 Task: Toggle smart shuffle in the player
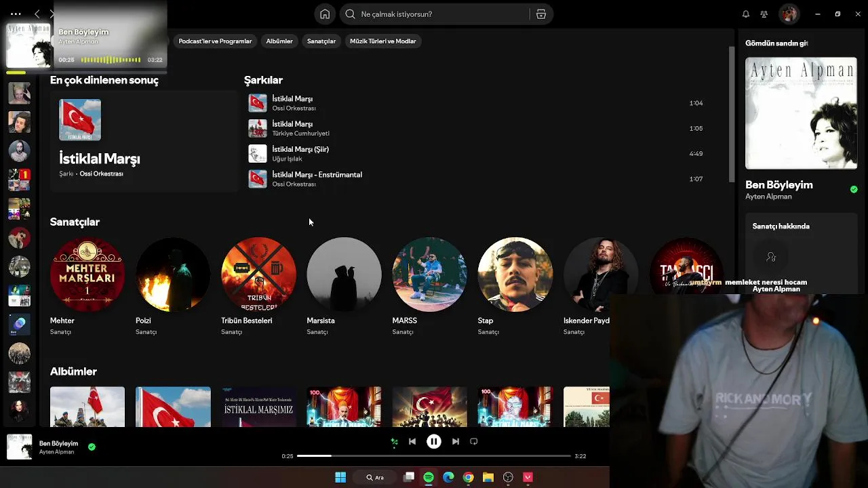394,442
